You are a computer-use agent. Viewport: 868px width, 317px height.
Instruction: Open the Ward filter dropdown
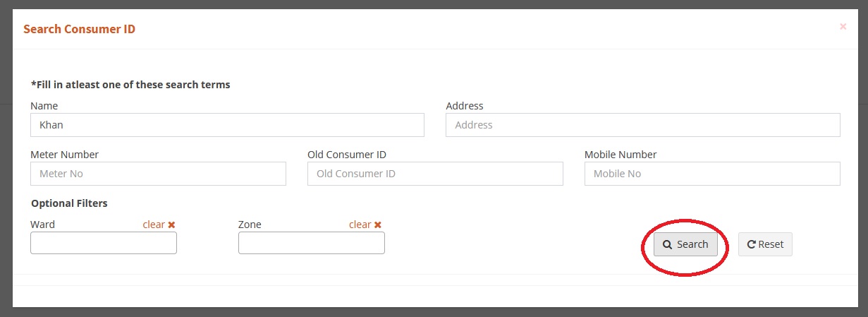pyautogui.click(x=104, y=243)
